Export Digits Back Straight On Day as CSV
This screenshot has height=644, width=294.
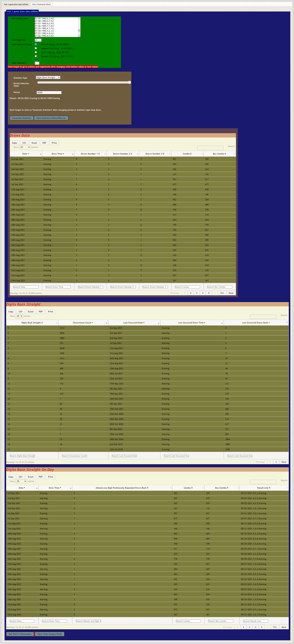click(x=21, y=477)
